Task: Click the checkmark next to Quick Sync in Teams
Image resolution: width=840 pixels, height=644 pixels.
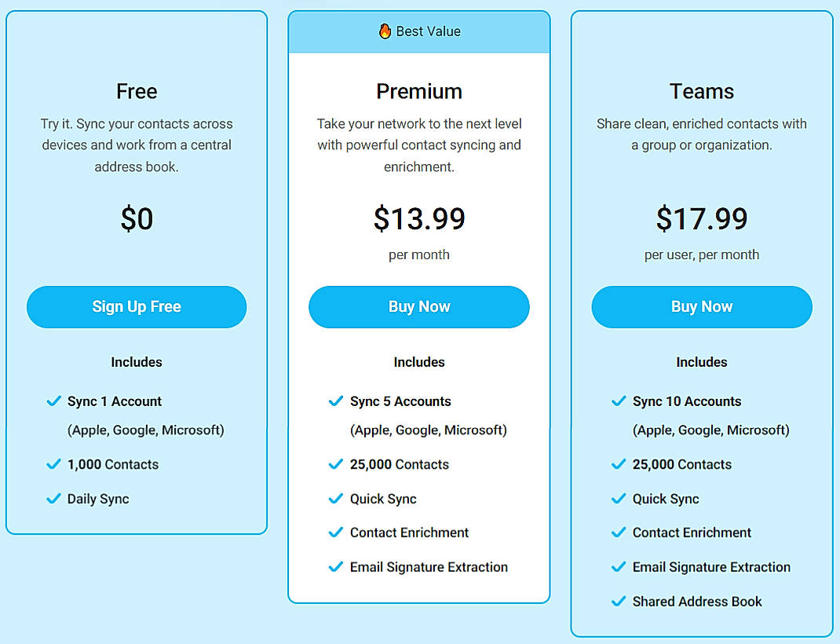Action: [619, 499]
